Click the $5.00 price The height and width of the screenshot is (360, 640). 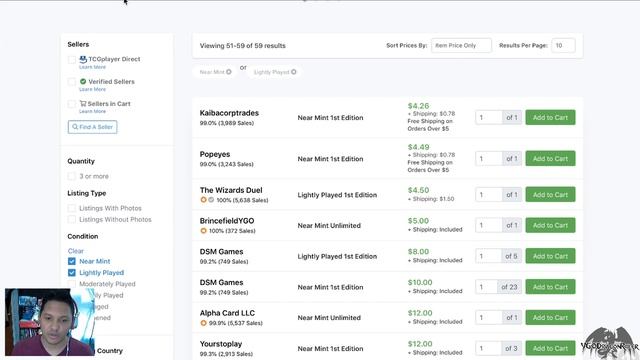[418, 221]
